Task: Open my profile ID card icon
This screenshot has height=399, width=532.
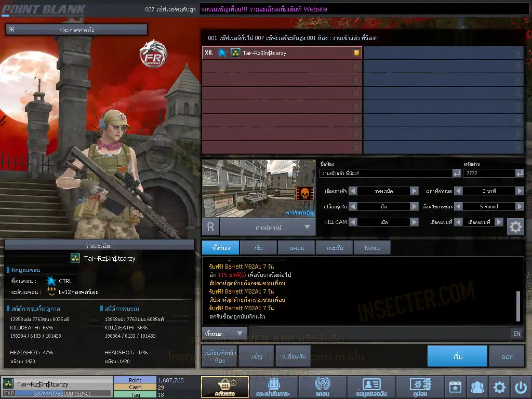Action: (x=371, y=387)
